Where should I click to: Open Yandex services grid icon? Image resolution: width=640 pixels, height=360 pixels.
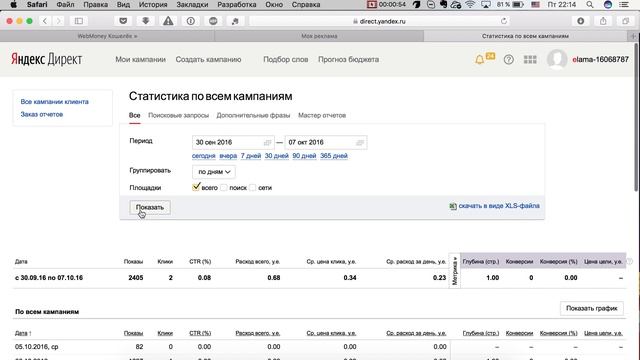tap(530, 60)
